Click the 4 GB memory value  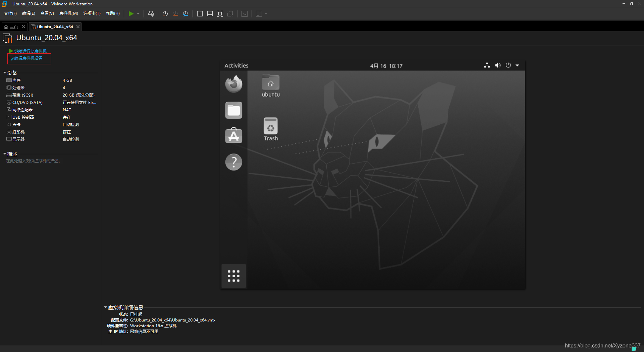tap(67, 80)
